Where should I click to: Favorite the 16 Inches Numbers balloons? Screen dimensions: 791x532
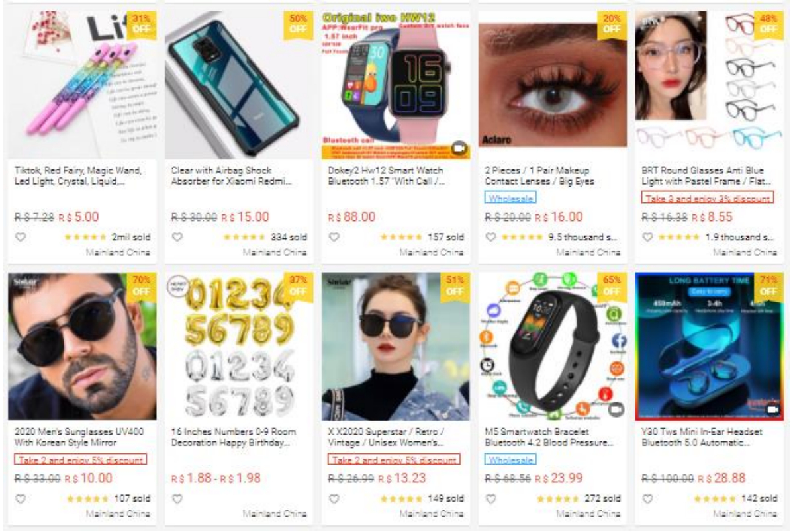tap(177, 499)
